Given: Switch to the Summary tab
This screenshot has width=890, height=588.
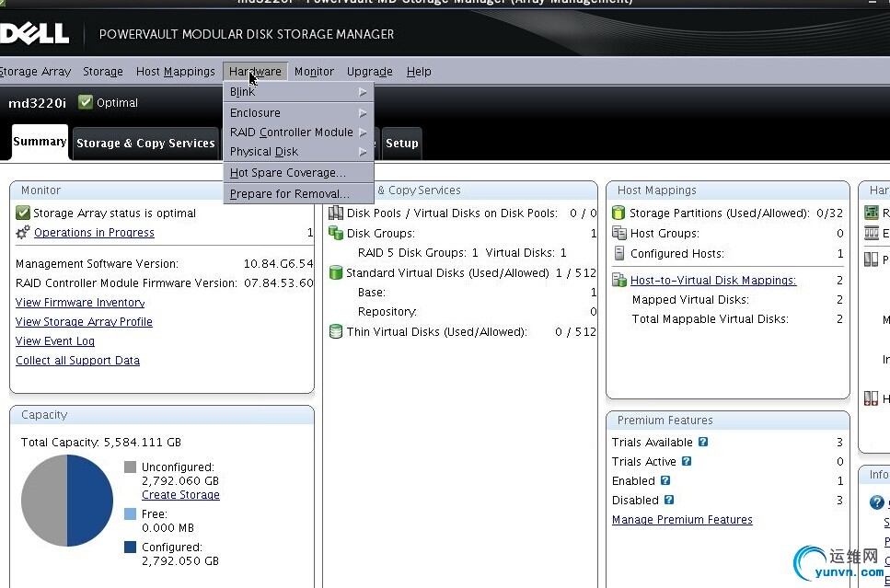Looking at the screenshot, I should click(40, 142).
